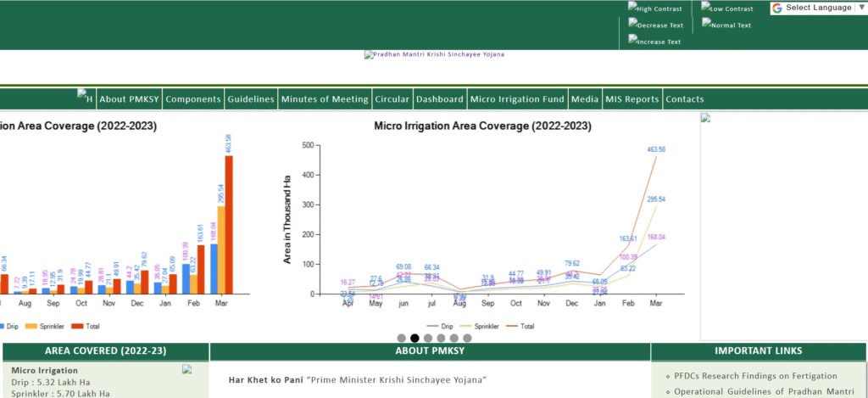Open PFDCs Research Findings on Fertigation link
Viewport: 868px width, 398px height.
(x=755, y=376)
